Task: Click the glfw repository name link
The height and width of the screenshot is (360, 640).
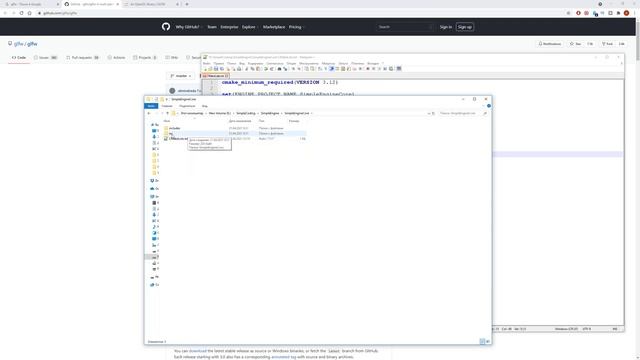Action: (32, 44)
